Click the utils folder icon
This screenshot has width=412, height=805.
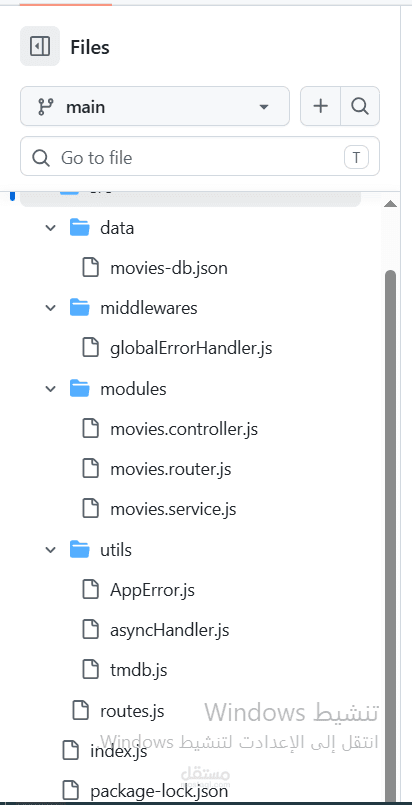pyautogui.click(x=80, y=550)
